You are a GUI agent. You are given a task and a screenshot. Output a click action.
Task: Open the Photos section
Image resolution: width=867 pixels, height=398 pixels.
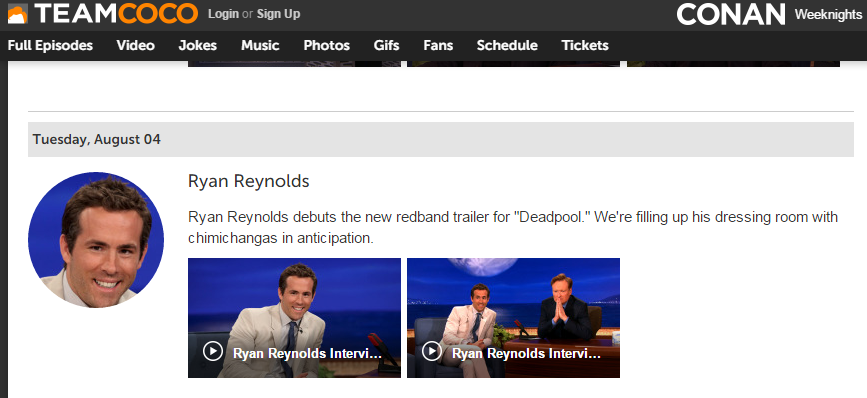[326, 45]
